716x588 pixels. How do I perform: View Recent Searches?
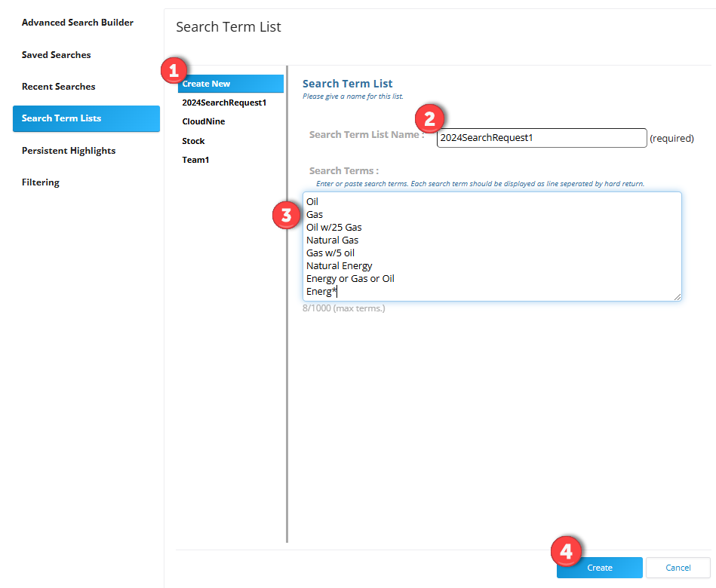coord(58,86)
